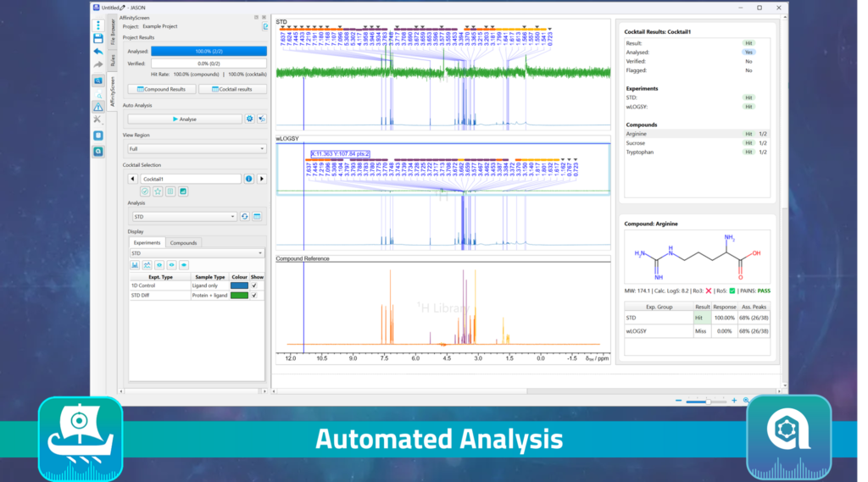Open the crossed tools icon in sidebar
Image resolution: width=868 pixels, height=482 pixels.
[x=98, y=119]
